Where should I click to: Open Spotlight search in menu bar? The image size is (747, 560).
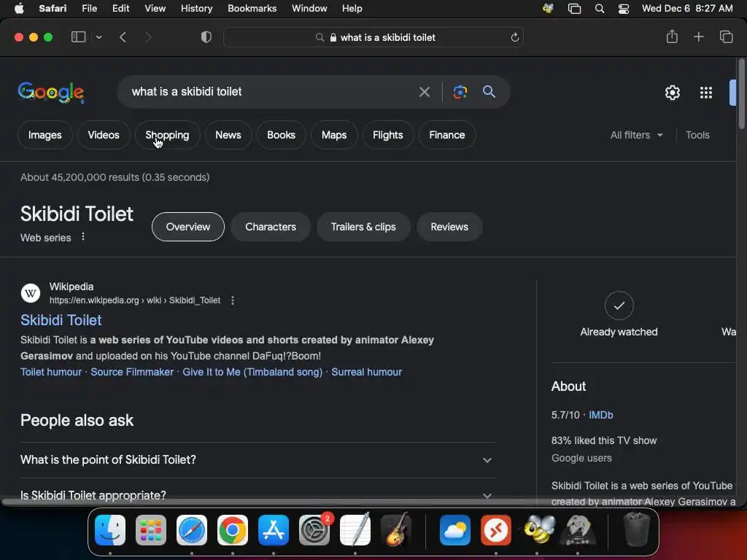coord(600,9)
